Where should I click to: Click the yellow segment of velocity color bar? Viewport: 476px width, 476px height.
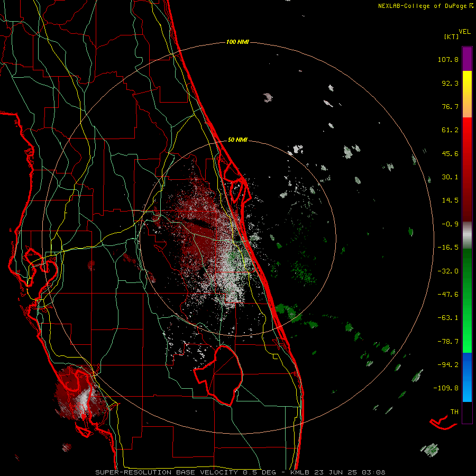coord(467,83)
